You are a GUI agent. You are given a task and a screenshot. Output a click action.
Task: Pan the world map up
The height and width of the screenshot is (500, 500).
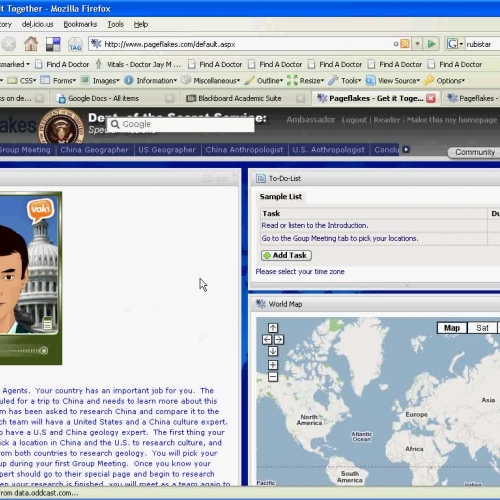(x=273, y=328)
